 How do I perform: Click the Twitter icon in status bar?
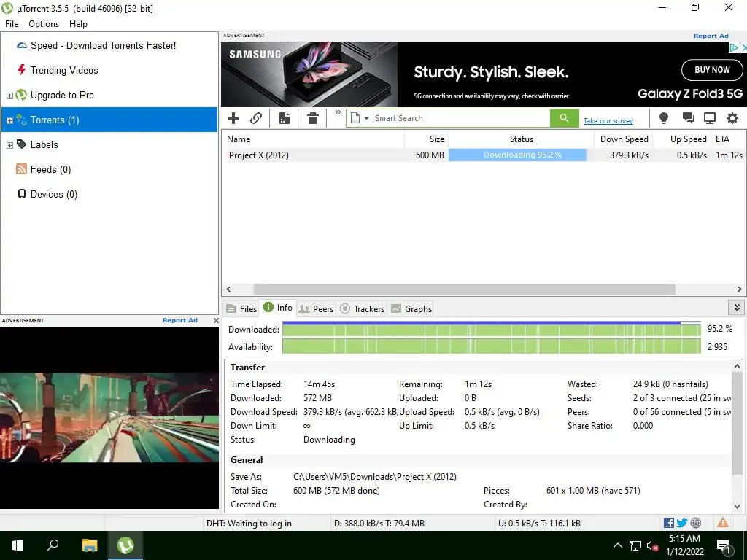pyautogui.click(x=682, y=523)
